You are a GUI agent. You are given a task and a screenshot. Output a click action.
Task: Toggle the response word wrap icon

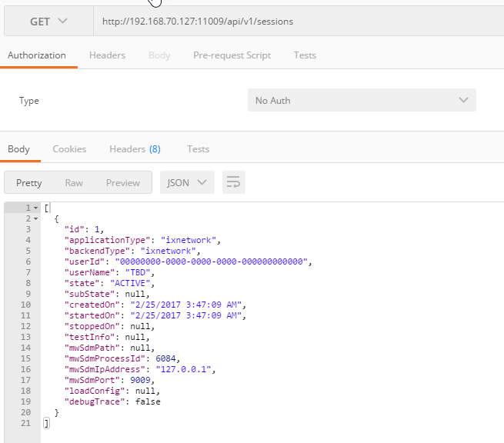click(234, 182)
